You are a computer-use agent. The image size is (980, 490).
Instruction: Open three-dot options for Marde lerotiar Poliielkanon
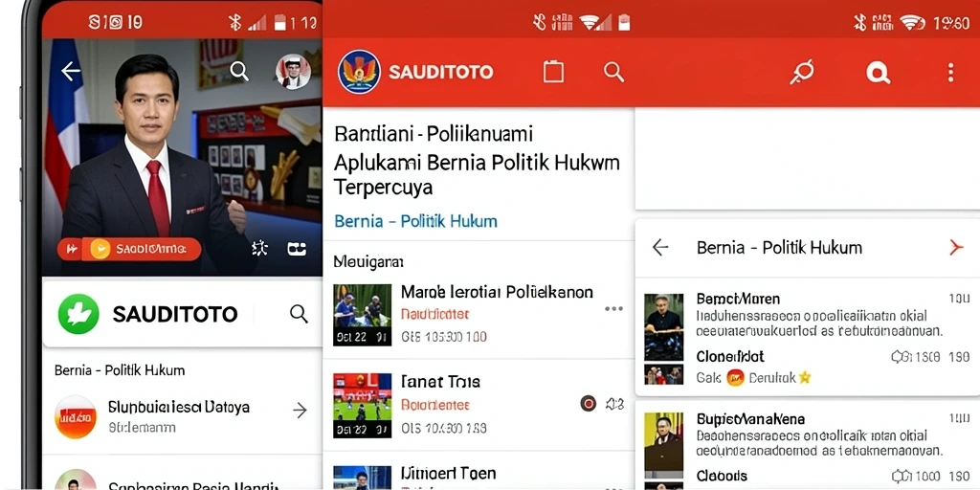[613, 308]
